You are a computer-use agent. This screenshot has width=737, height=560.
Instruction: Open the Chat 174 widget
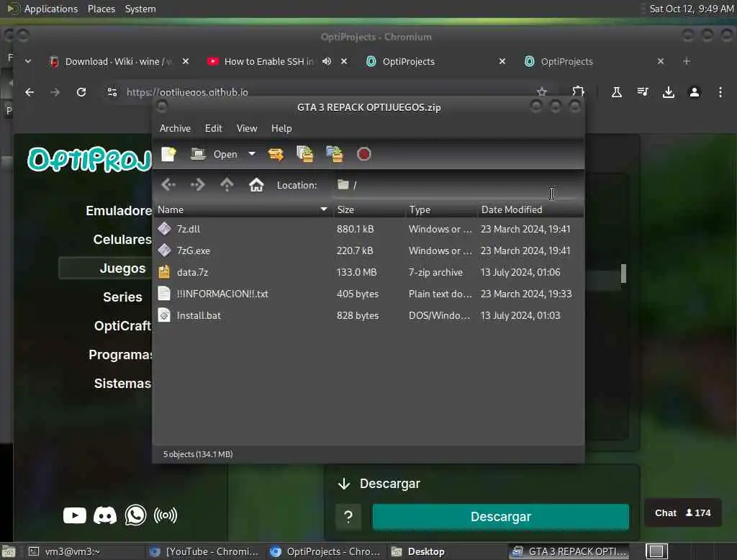[x=682, y=512]
